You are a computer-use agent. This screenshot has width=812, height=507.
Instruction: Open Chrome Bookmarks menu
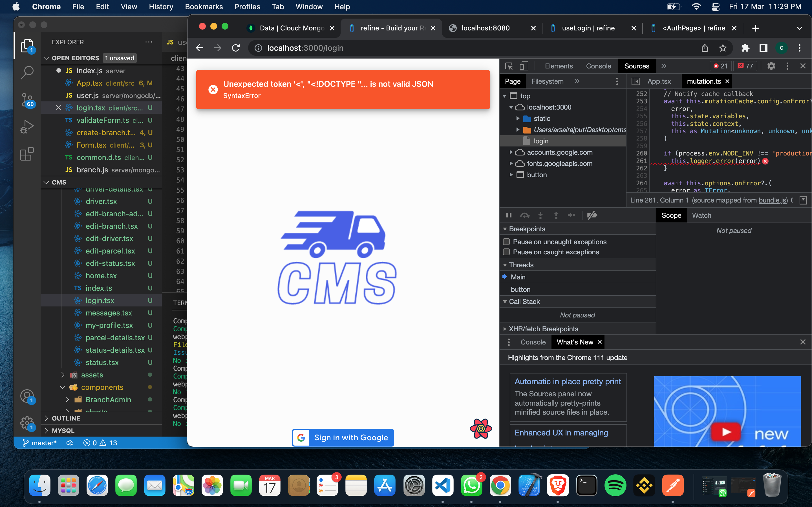(204, 7)
